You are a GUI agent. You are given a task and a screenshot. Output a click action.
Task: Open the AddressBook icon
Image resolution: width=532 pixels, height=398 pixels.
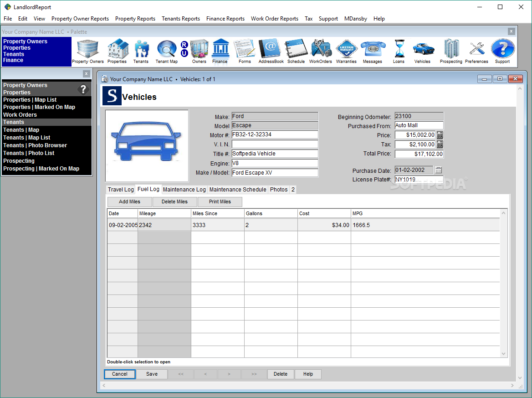coord(271,51)
